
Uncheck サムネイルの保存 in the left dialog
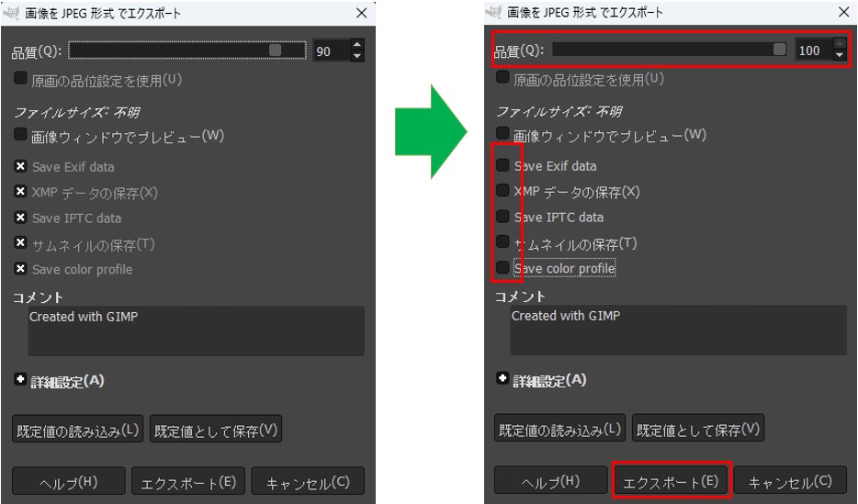pyautogui.click(x=20, y=242)
